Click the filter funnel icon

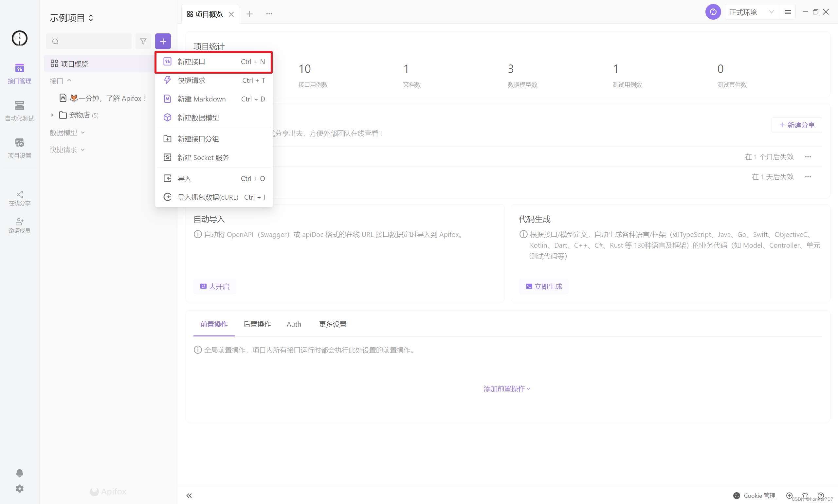143,42
